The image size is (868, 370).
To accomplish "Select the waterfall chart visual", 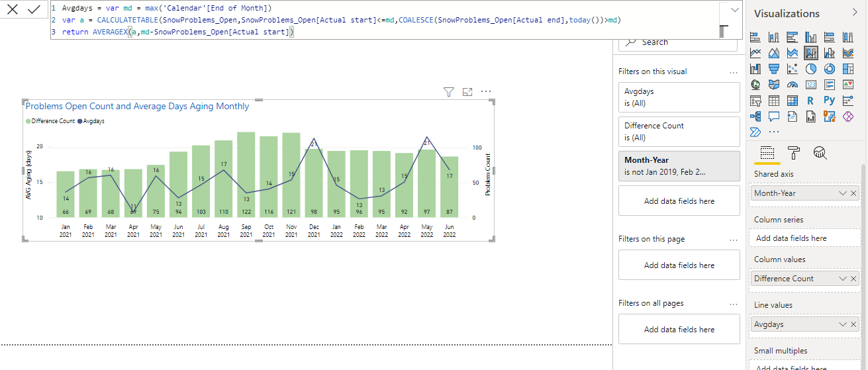I will coord(755,69).
